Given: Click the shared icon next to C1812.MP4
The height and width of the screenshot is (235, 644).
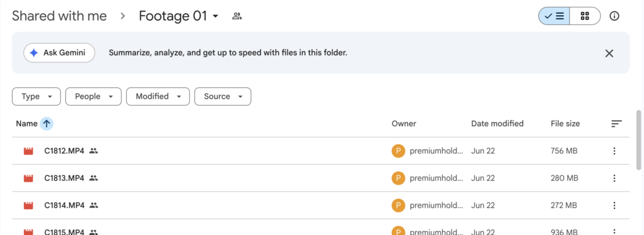Looking at the screenshot, I should pos(94,151).
